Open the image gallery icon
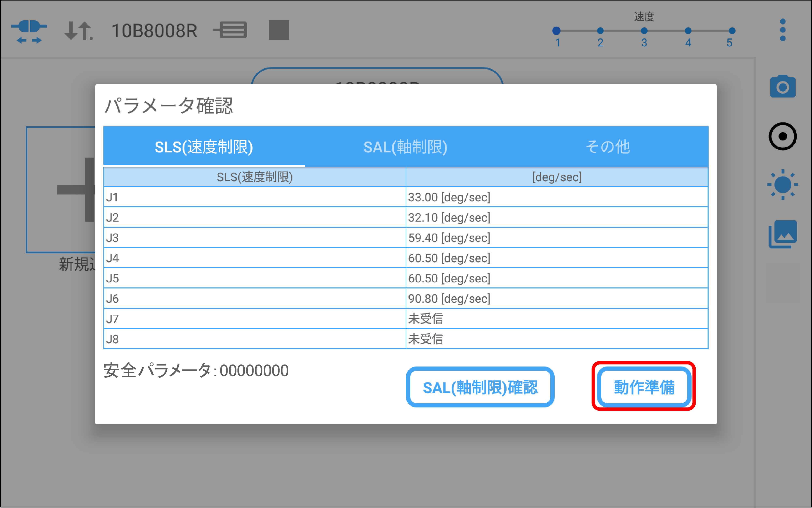Image resolution: width=812 pixels, height=508 pixels. pyautogui.click(x=783, y=234)
